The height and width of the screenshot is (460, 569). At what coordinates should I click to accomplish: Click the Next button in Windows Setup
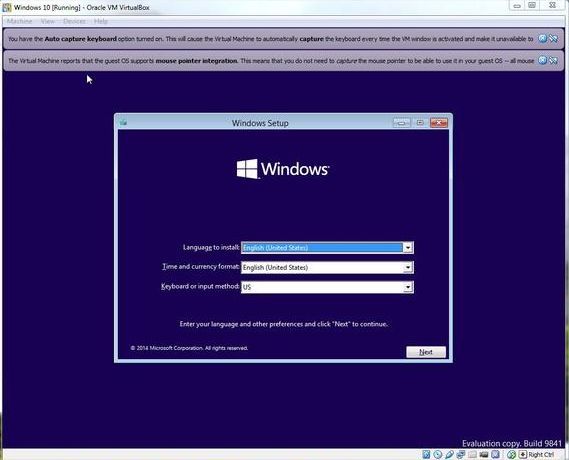click(426, 352)
